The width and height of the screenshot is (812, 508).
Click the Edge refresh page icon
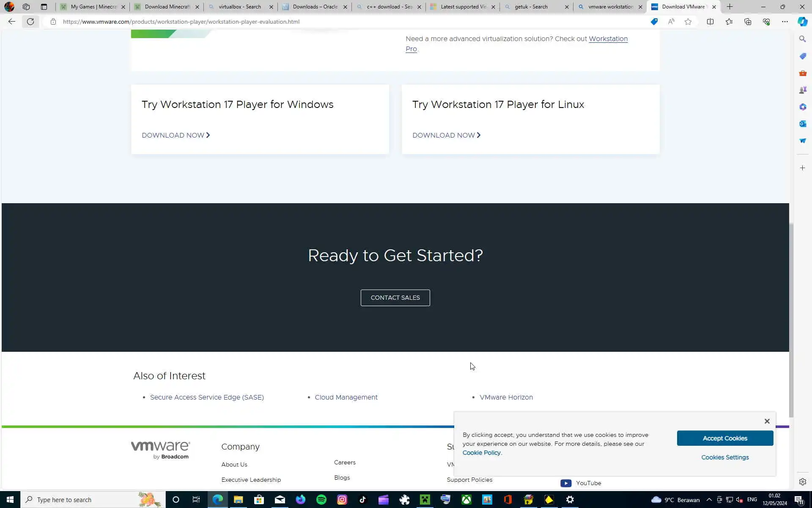pos(30,22)
